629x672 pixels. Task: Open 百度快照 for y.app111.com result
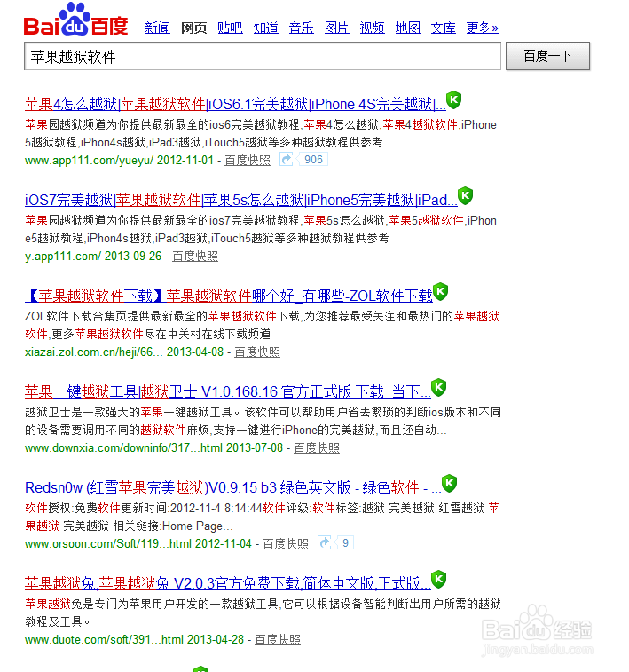coord(195,257)
